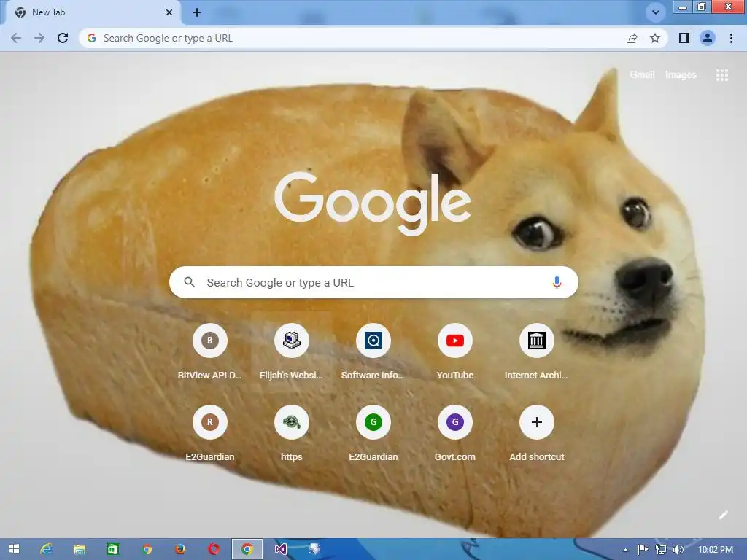Click the magnifier icon in the search box

pos(189,282)
